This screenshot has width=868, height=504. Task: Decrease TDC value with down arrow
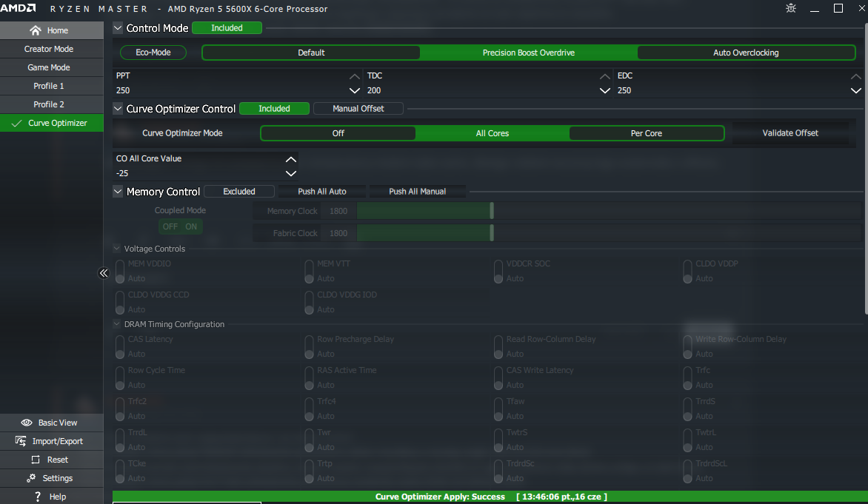604,90
